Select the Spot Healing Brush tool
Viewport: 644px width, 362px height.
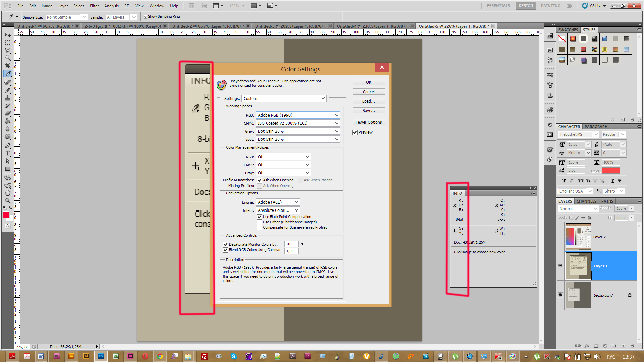(x=8, y=82)
